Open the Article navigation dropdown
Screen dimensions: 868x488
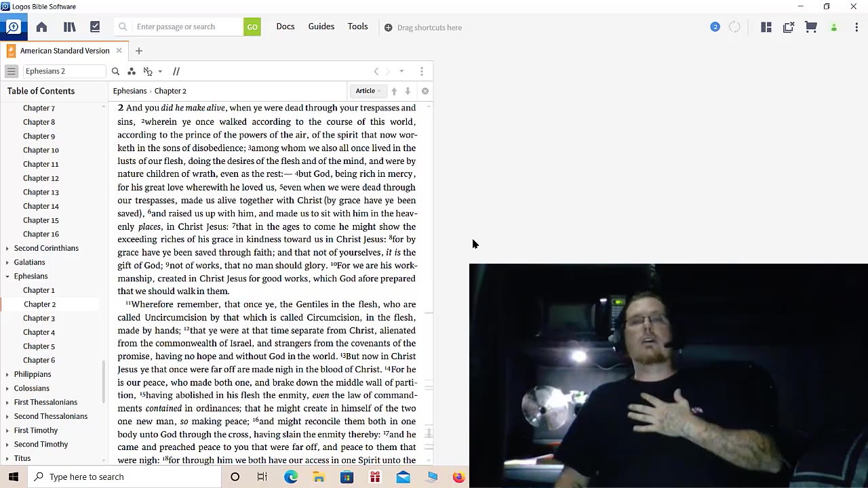[x=368, y=91]
